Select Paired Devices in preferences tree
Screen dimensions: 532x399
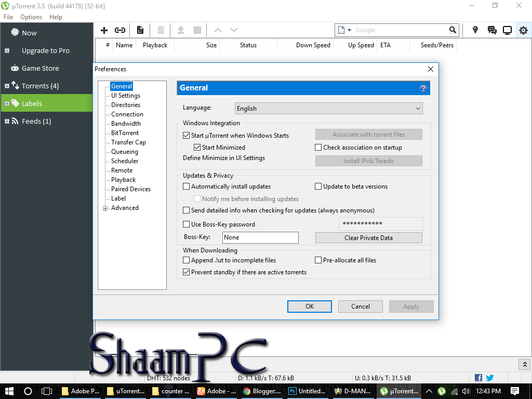coord(130,189)
